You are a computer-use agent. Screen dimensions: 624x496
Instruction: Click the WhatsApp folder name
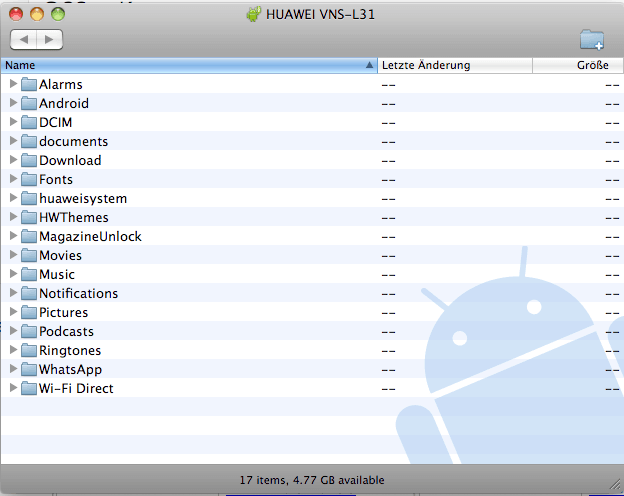[70, 369]
